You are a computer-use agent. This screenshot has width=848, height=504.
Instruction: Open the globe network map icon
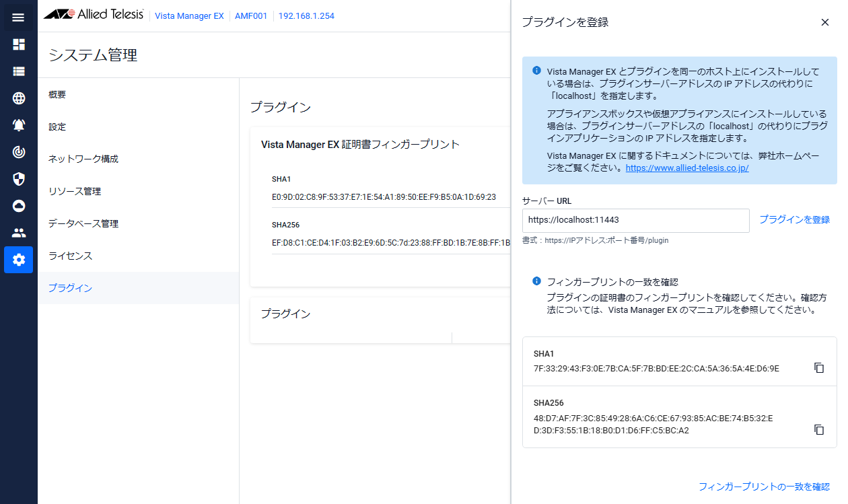19,98
